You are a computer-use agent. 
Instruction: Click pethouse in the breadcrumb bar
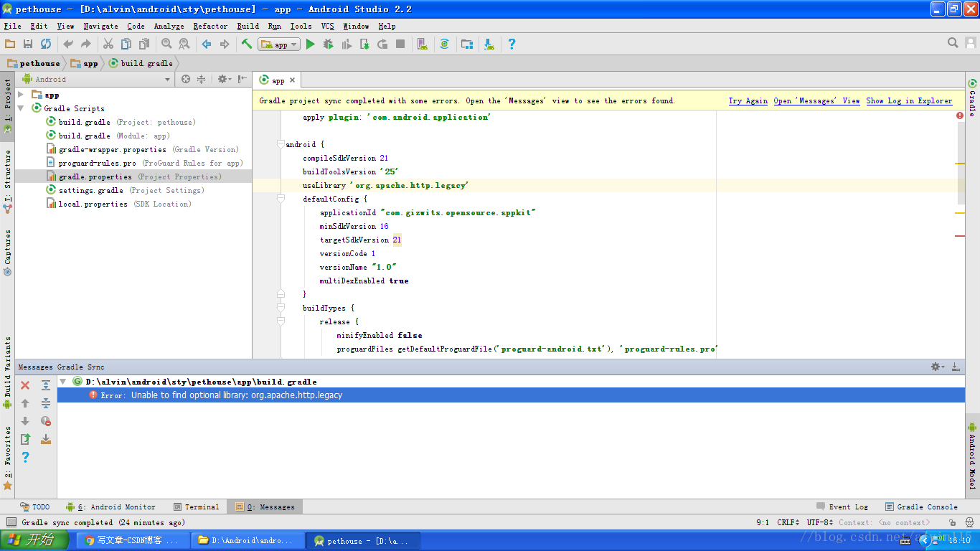(x=34, y=63)
